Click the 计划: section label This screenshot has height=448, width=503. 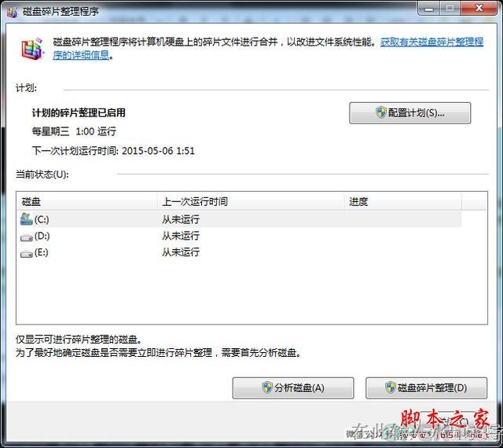click(x=26, y=88)
